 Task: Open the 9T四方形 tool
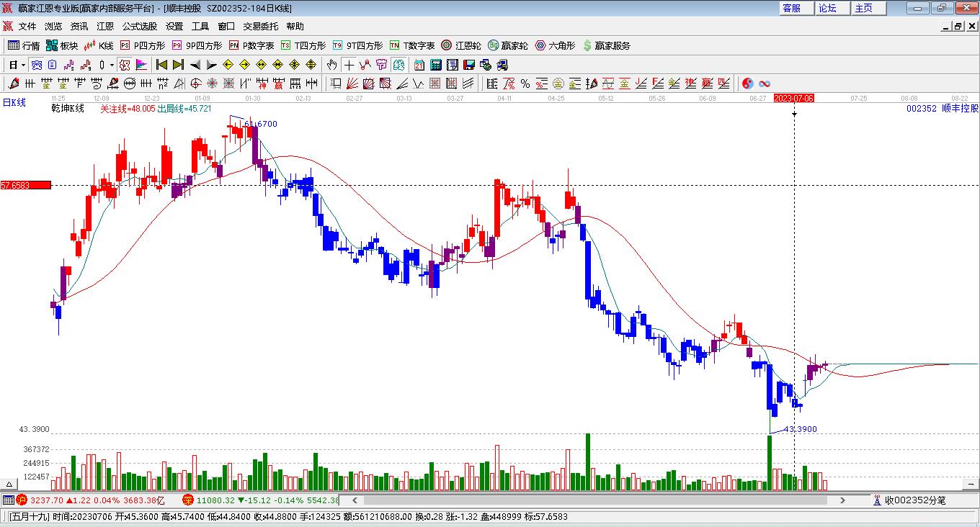click(357, 45)
